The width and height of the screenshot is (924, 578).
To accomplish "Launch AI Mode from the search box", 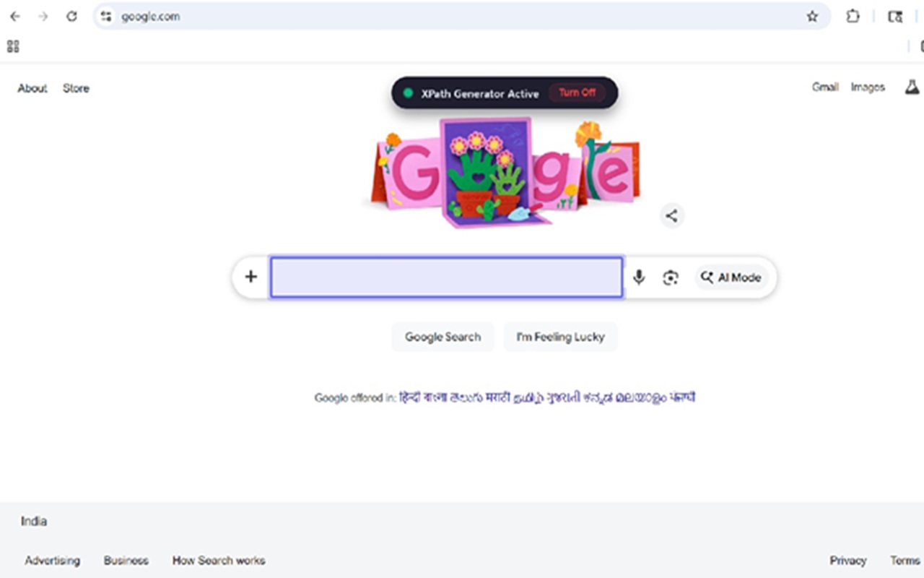I will (731, 277).
